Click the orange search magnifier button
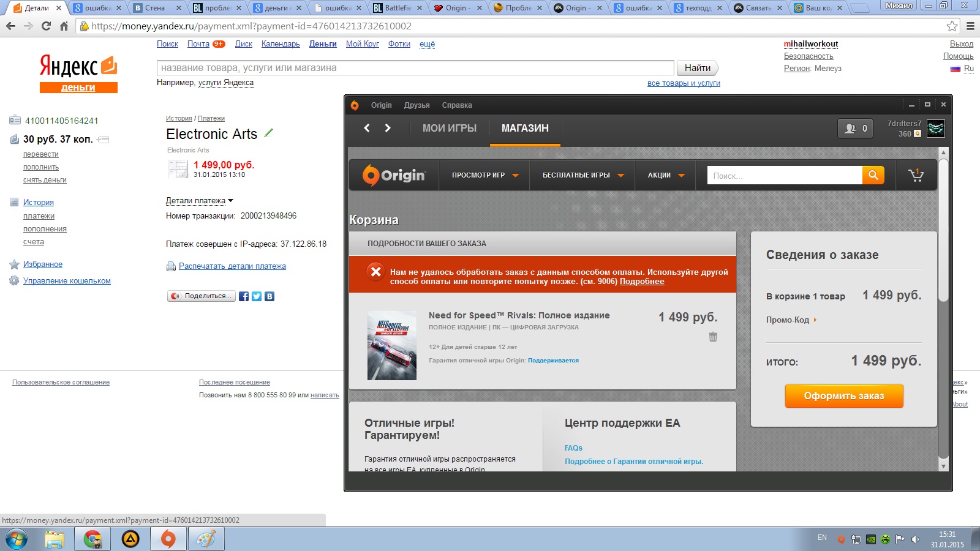This screenshot has height=551, width=980. click(873, 175)
